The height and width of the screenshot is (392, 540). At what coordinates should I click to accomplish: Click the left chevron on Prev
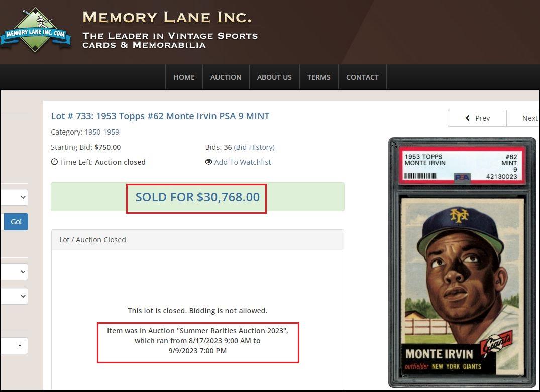(467, 118)
